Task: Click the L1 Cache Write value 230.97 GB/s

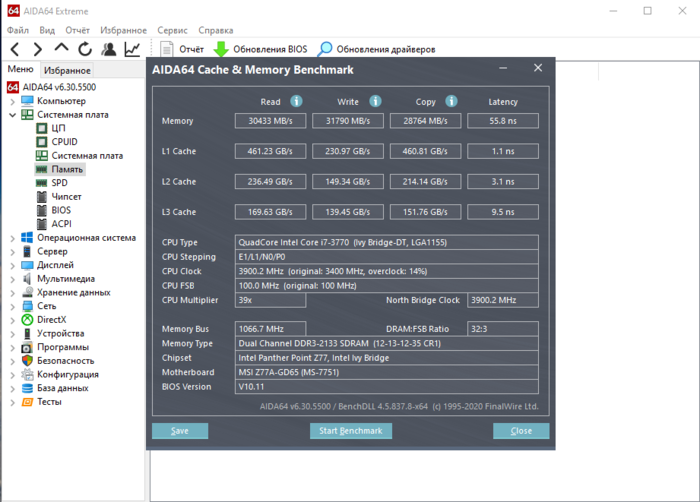Action: (348, 151)
